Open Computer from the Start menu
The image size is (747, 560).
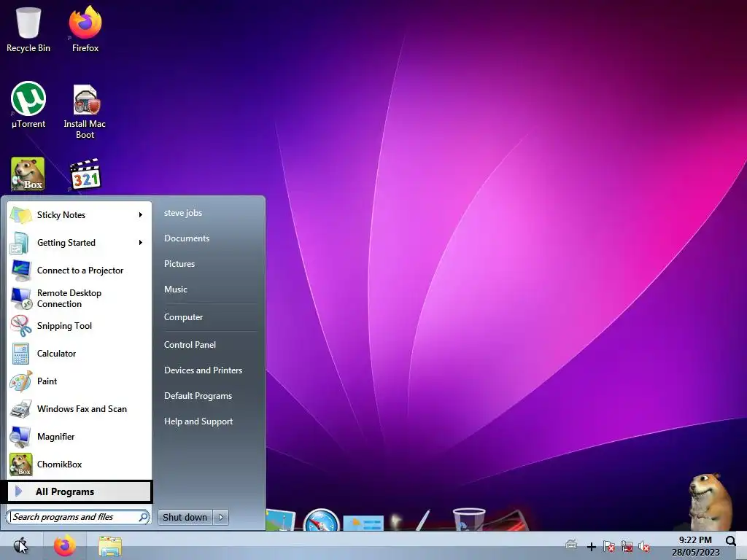pyautogui.click(x=183, y=317)
